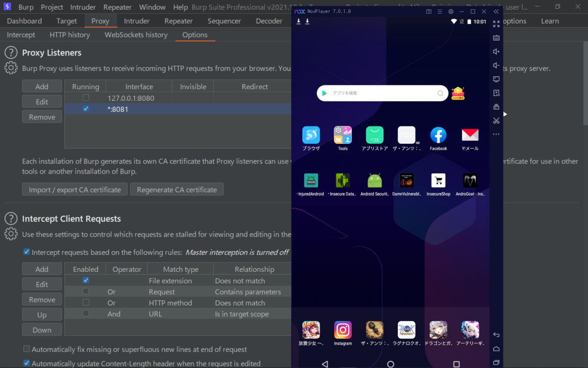Image resolution: width=588 pixels, height=368 pixels.
Task: Open Nox keyboard mapping tool
Action: click(x=496, y=38)
